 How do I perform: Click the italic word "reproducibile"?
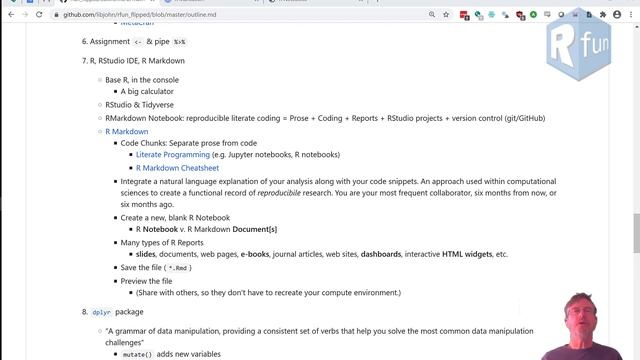tap(279, 193)
